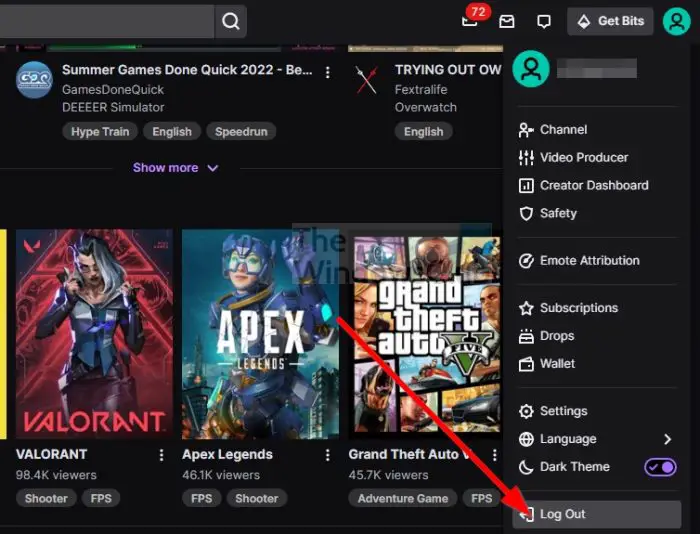Select FPS tag under Apex Legends
This screenshot has height=534, width=700.
pos(202,498)
